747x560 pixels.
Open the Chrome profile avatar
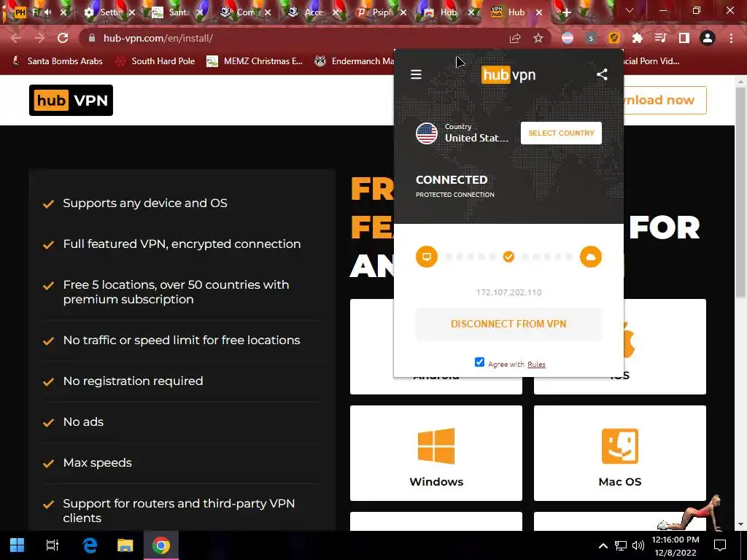point(708,38)
